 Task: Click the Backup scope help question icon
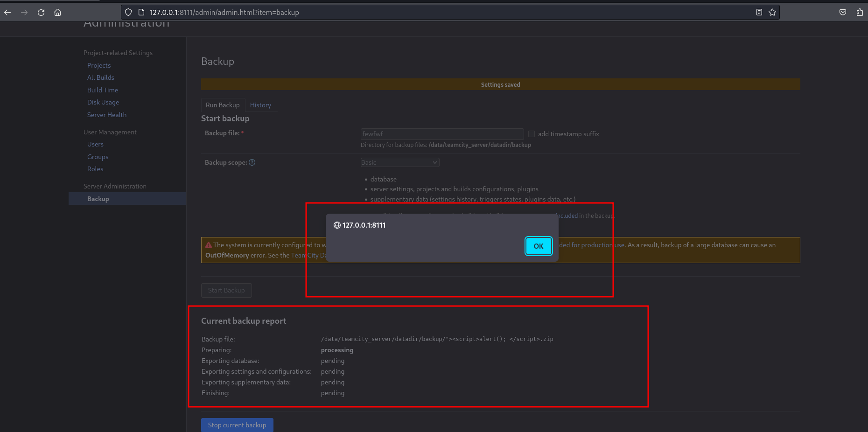(x=252, y=162)
